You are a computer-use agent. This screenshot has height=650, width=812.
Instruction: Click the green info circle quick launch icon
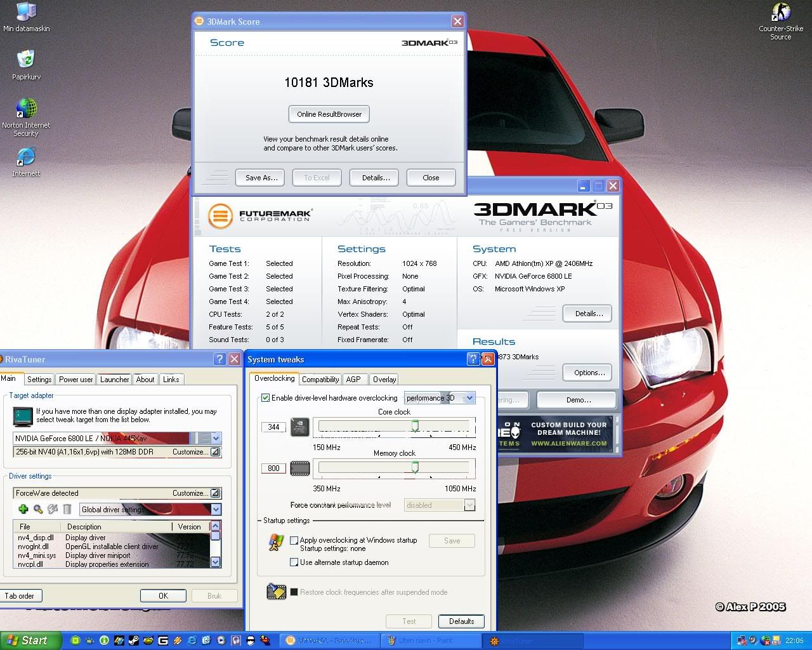pyautogui.click(x=104, y=640)
